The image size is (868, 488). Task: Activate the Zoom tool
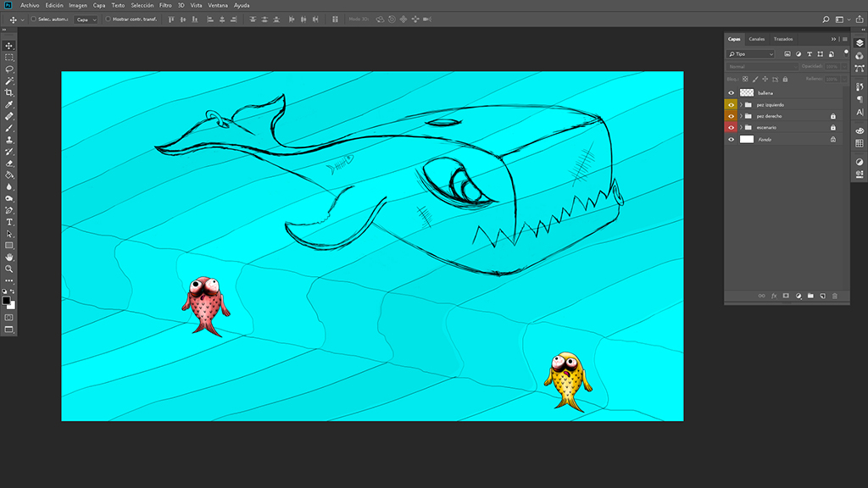coord(9,269)
